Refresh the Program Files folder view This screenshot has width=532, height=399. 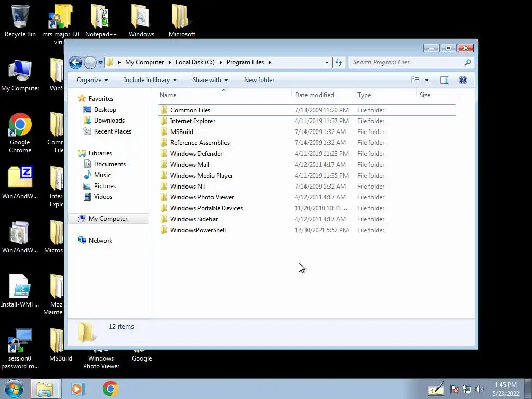pos(339,62)
